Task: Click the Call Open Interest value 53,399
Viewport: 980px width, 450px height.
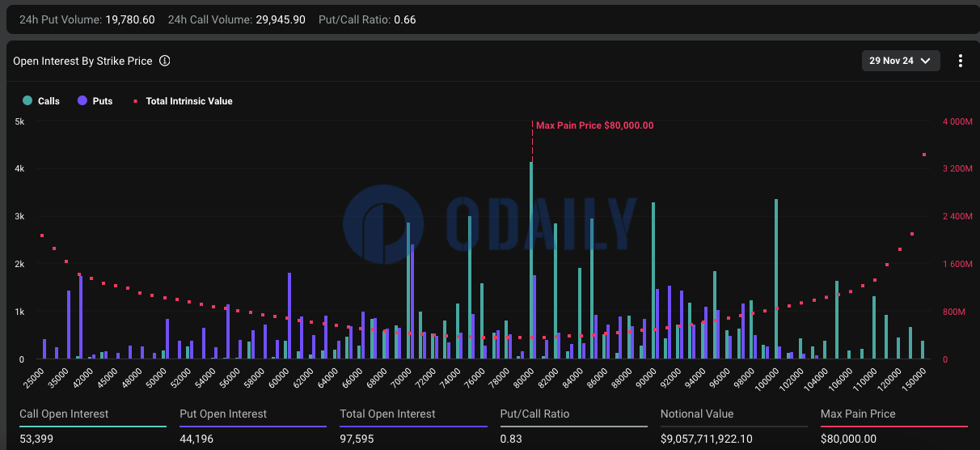Action: [x=36, y=438]
